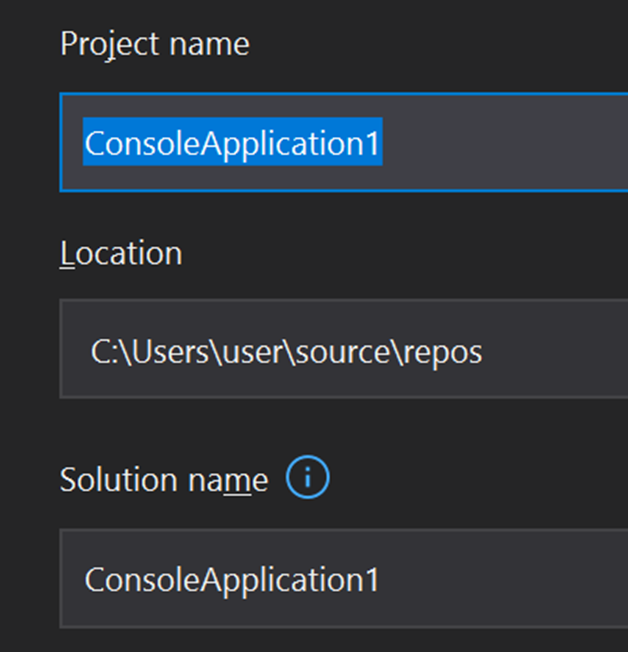Click the Project name label
The width and height of the screenshot is (628, 652).
[155, 44]
